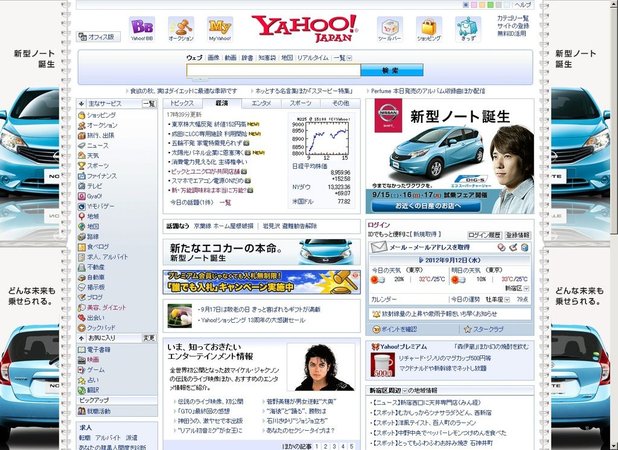The width and height of the screenshot is (618, 450).
Task: Switch to the スポーツ news tab
Action: 301,103
